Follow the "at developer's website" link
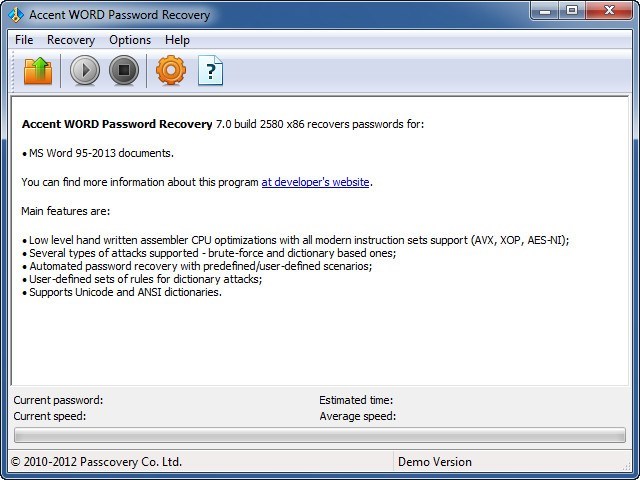 click(315, 182)
